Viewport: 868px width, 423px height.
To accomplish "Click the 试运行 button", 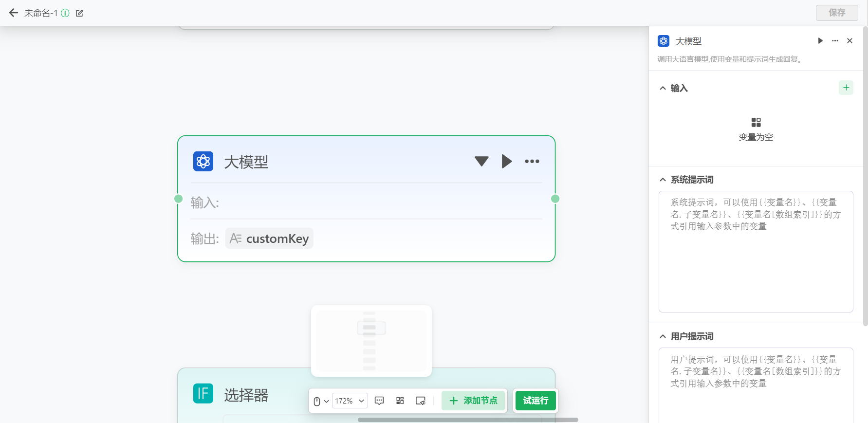I will tap(536, 401).
